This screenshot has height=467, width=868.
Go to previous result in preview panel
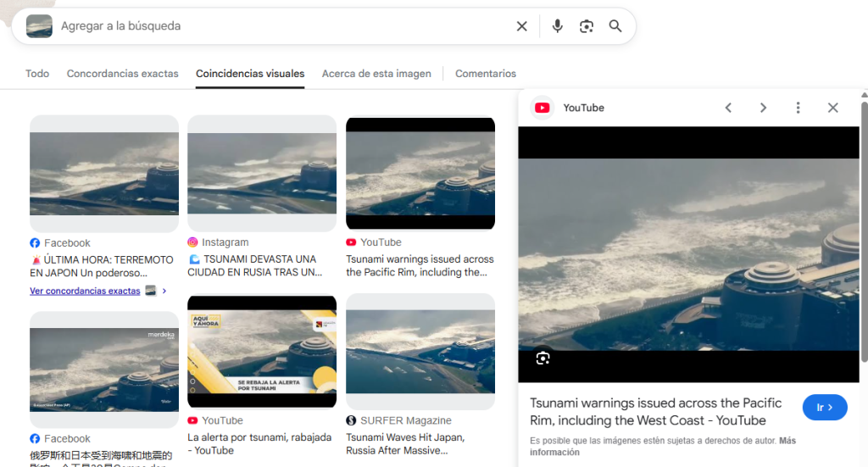coord(728,108)
